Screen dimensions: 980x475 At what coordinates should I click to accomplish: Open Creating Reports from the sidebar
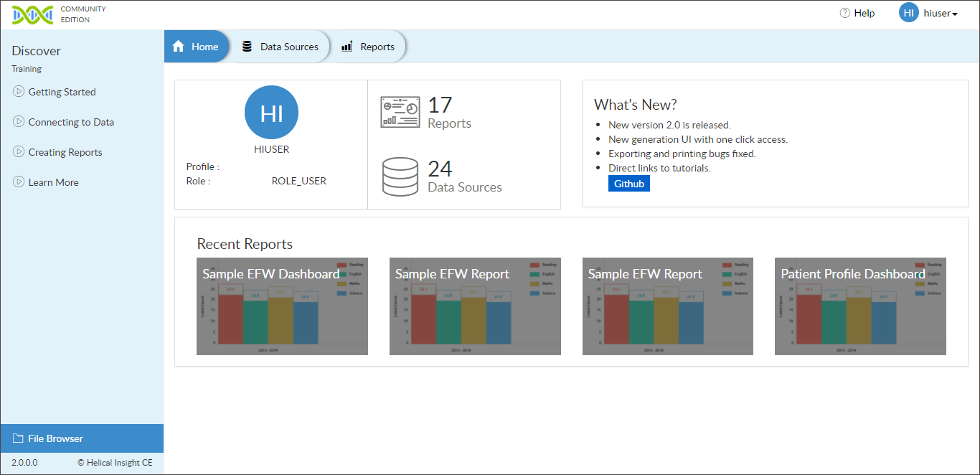pyautogui.click(x=65, y=151)
